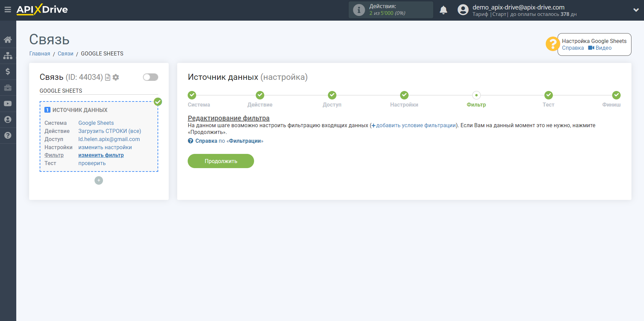Screen dimensions: 644x321
Task: Open the hamburger menu
Action: (7, 10)
